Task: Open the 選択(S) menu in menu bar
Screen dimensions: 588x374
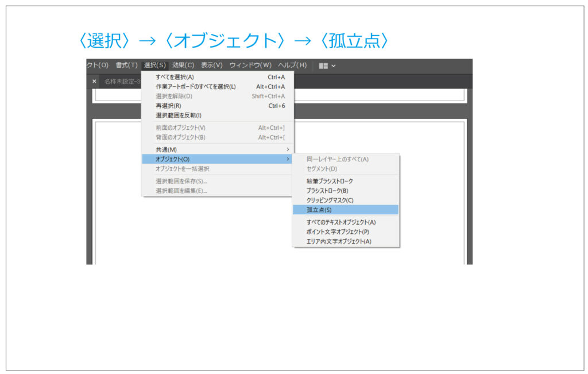Action: click(155, 65)
